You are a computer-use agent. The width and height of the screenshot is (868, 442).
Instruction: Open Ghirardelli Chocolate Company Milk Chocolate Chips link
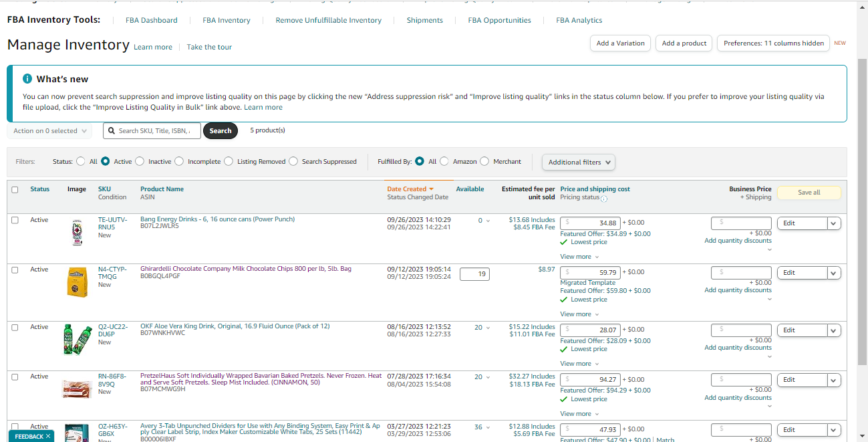coord(246,269)
